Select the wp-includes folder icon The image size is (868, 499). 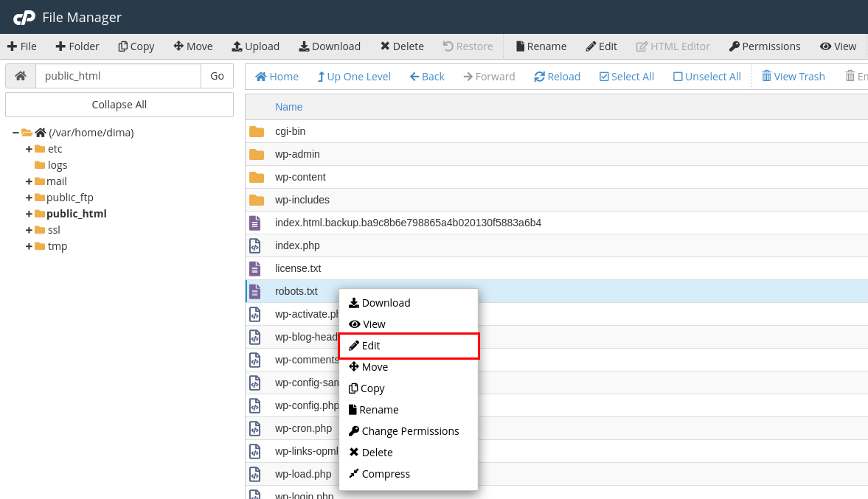[257, 200]
